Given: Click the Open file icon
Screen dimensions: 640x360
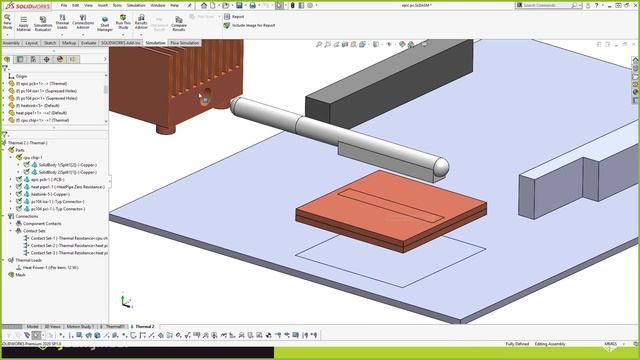Looking at the screenshot, I should point(225,5).
